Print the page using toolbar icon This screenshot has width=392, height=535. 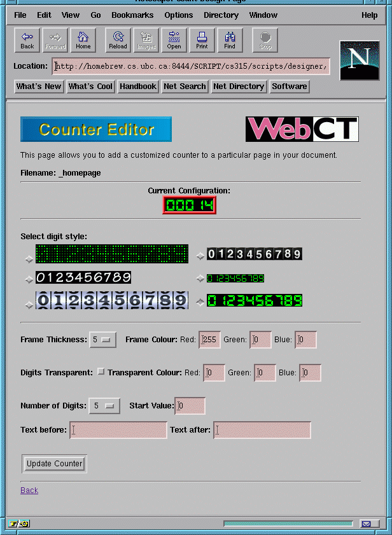[202, 41]
